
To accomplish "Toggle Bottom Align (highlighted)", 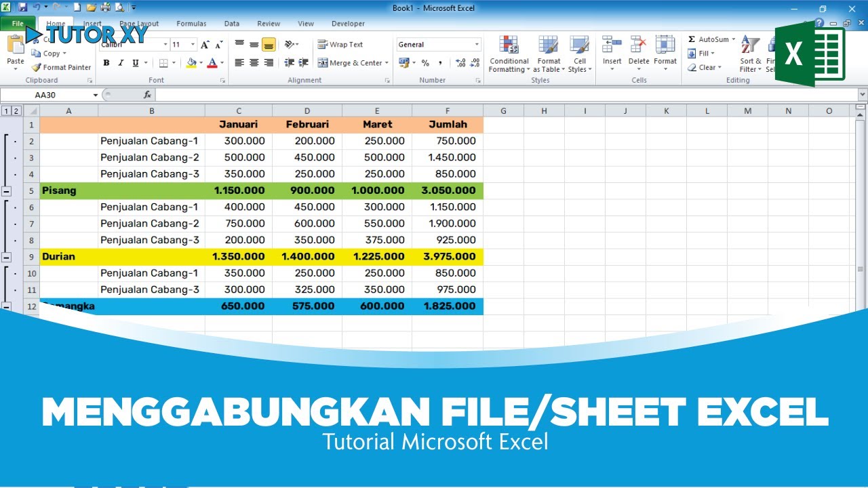I will [269, 44].
